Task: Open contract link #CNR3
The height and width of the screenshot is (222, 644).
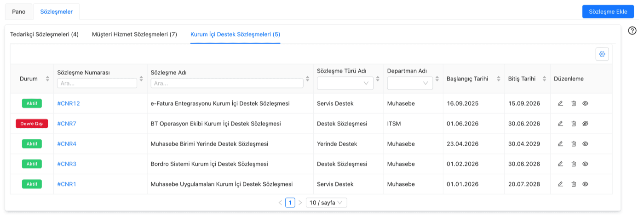Action: pos(67,164)
